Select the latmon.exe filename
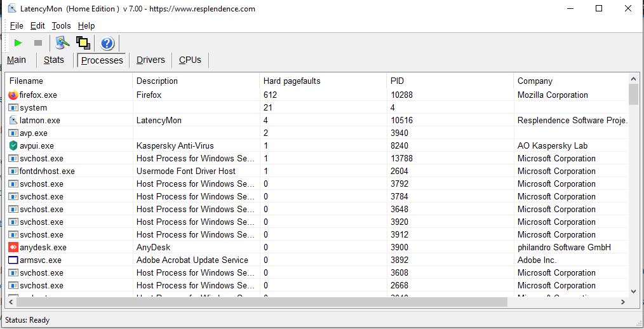 pyautogui.click(x=40, y=120)
